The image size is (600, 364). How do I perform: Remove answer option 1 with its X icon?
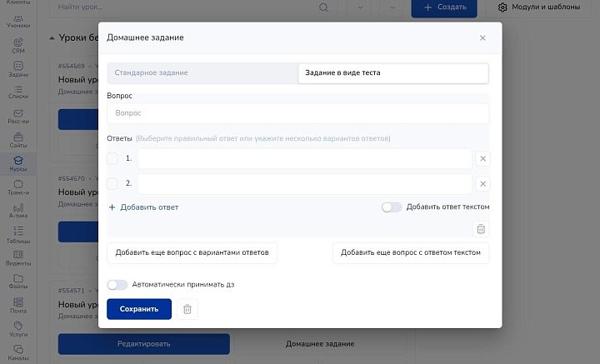tap(483, 158)
